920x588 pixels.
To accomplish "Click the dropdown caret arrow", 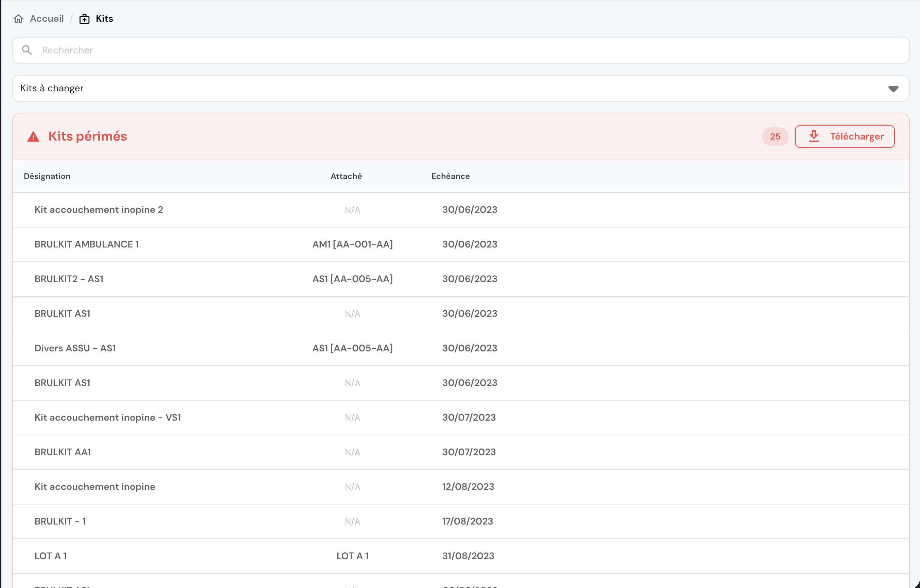I will [893, 89].
